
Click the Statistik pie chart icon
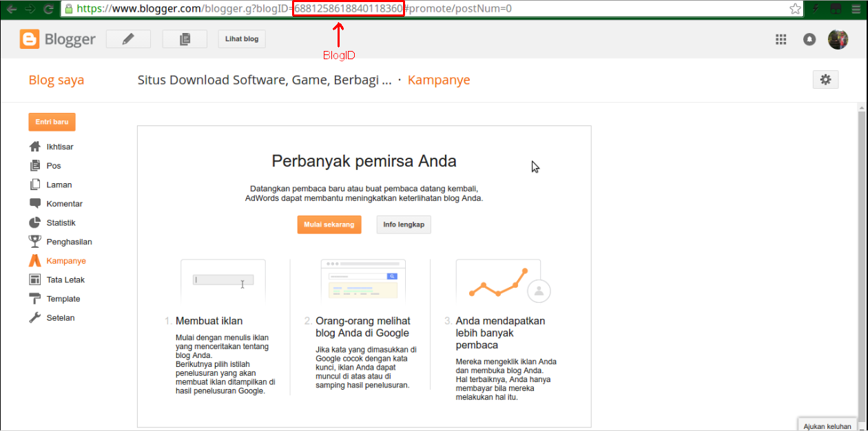tap(35, 222)
